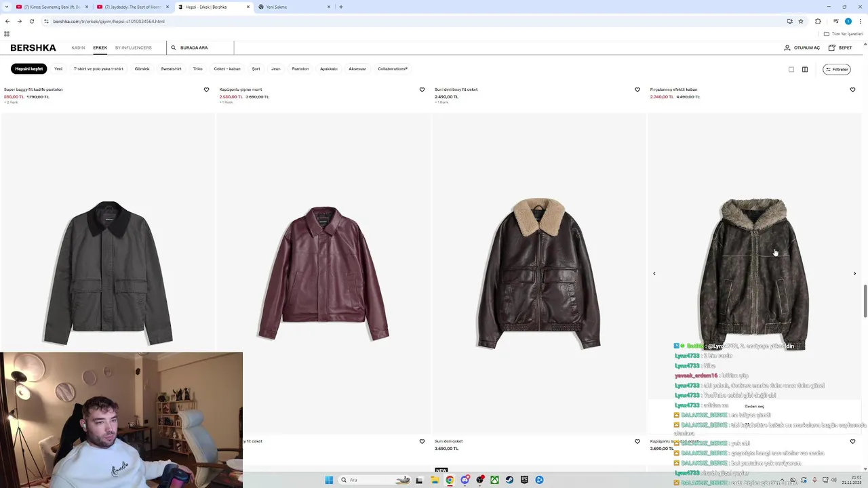Viewport: 868px width, 488px height.
Task: Open Windows Start menu
Action: [x=329, y=480]
